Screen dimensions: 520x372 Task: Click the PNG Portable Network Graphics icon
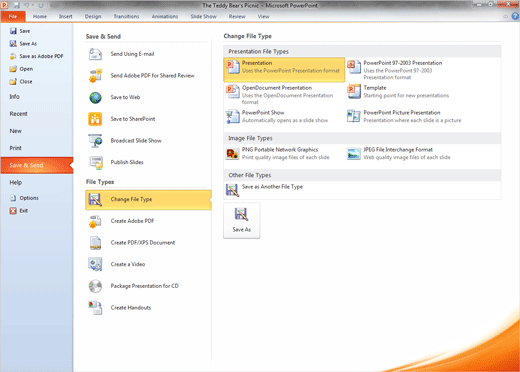[233, 154]
